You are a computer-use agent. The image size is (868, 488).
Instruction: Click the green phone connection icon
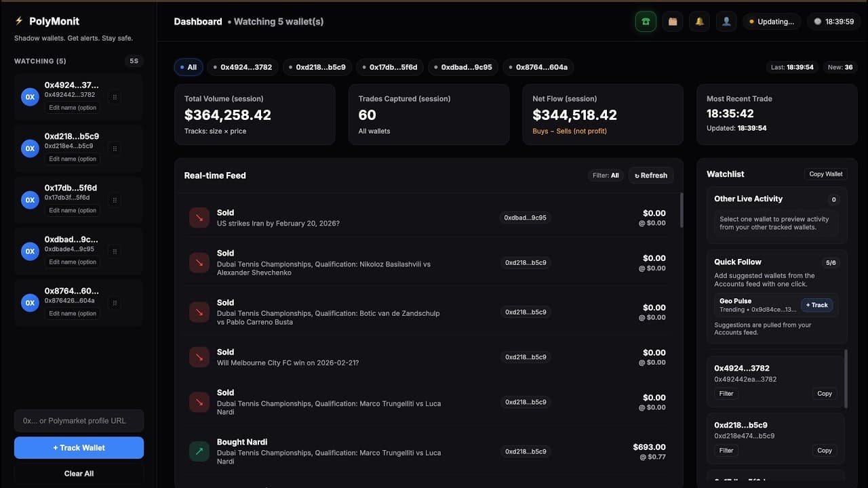coord(645,21)
